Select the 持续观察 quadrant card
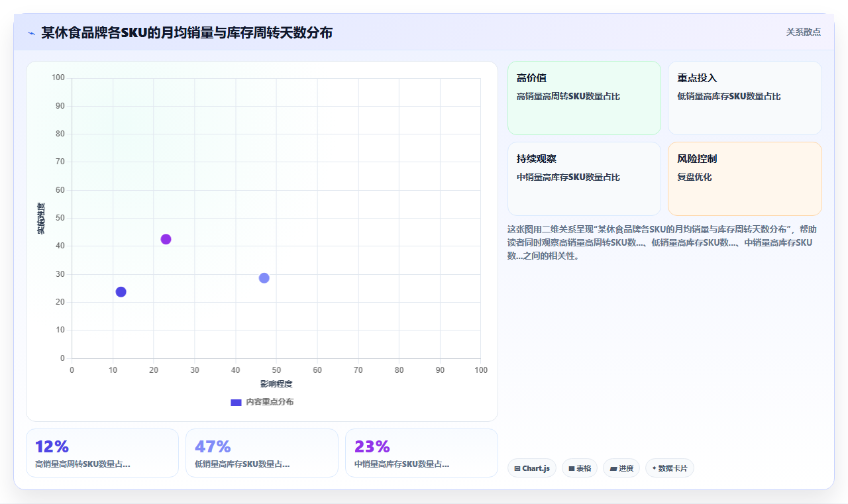This screenshot has width=848, height=504. pyautogui.click(x=584, y=179)
